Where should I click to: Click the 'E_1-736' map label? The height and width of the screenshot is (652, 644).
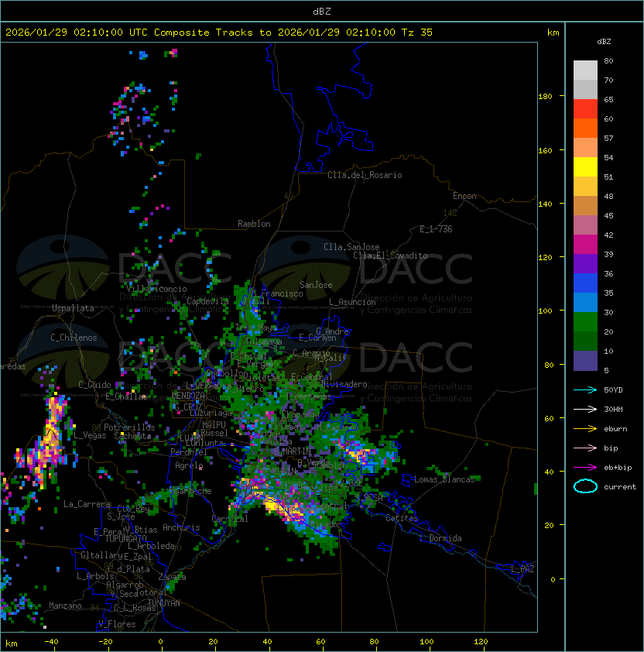436,228
